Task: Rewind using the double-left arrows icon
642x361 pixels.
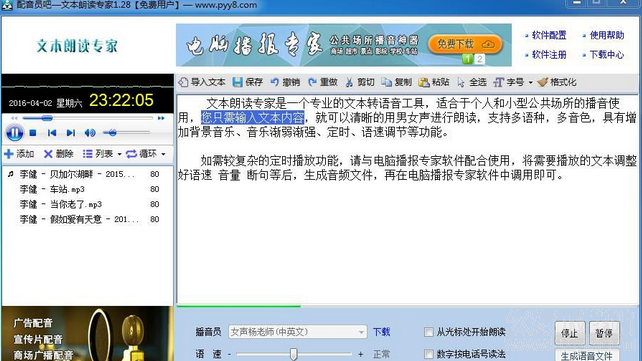Action: click(14, 118)
